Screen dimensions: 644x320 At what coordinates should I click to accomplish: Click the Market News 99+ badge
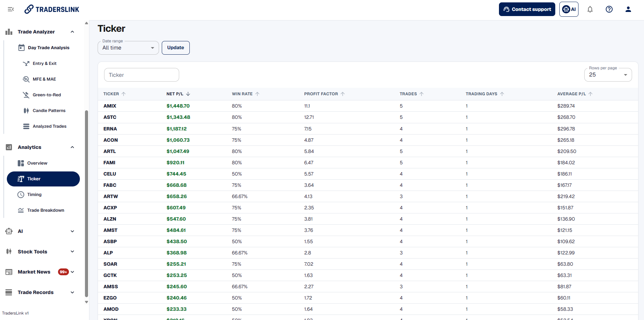tap(63, 272)
